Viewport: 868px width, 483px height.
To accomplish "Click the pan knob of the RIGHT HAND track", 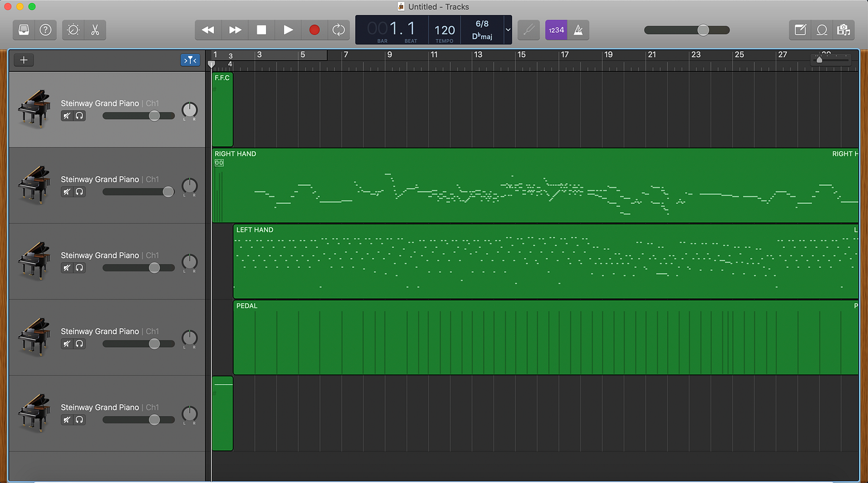I will pyautogui.click(x=189, y=186).
